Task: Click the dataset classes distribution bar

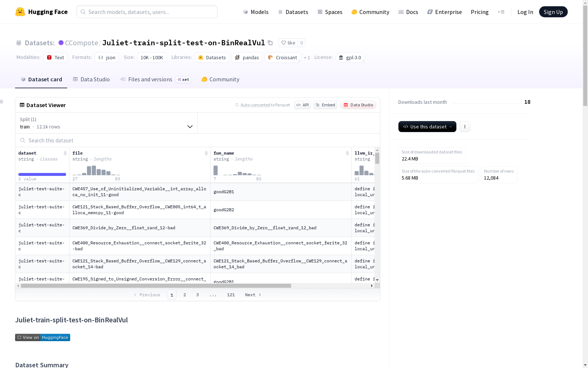Action: coord(42,174)
